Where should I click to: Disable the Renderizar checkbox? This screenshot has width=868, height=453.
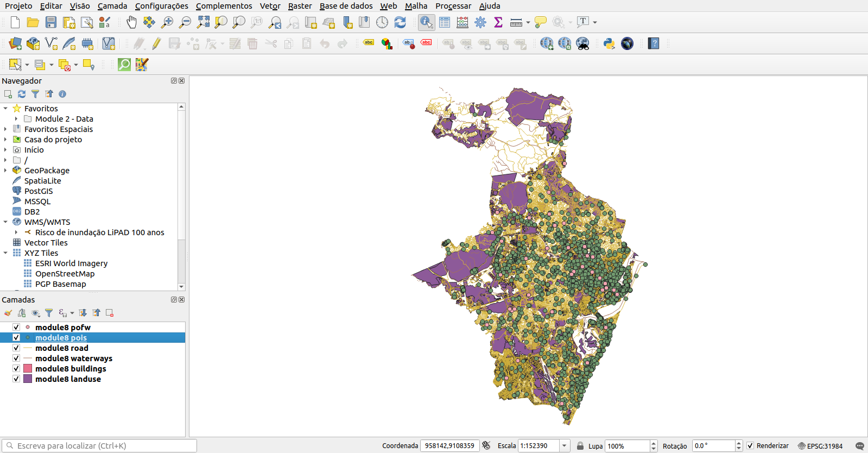click(x=750, y=445)
